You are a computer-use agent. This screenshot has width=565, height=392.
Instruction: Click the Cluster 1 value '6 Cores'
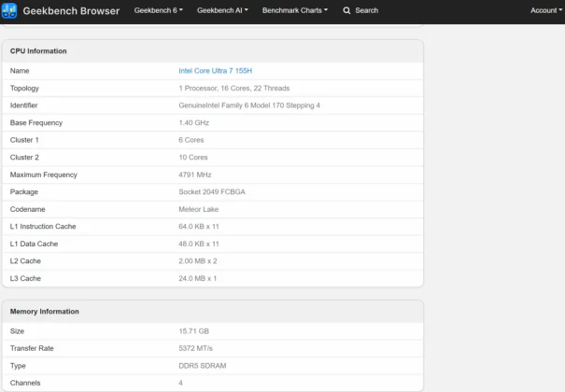click(191, 140)
